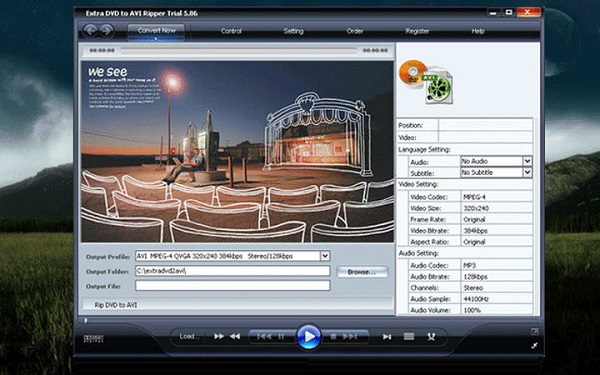Click the step-forward frame icon

[387, 337]
